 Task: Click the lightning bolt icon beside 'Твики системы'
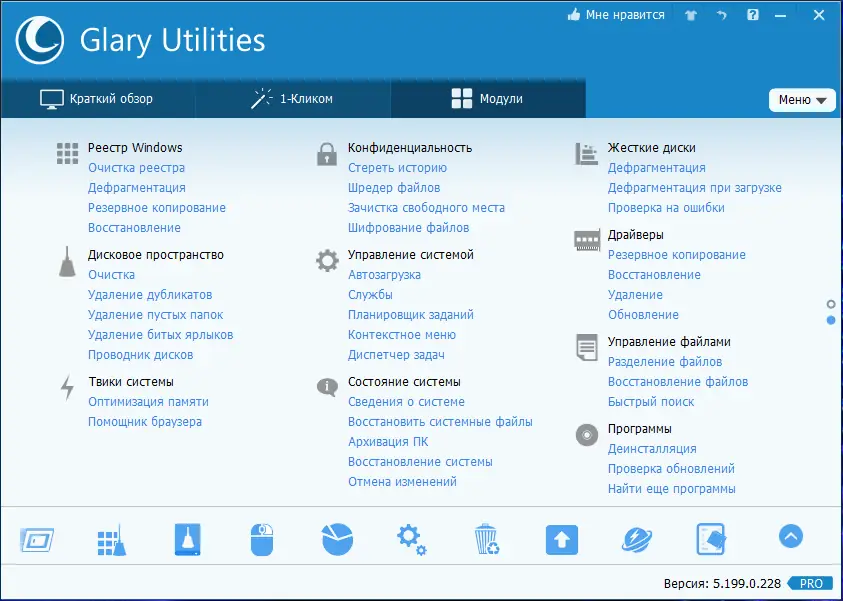click(67, 388)
